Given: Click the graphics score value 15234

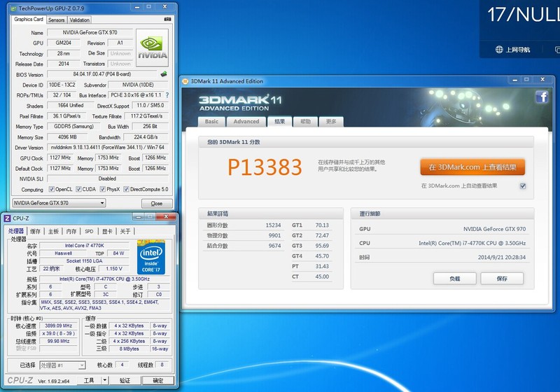Looking at the screenshot, I should pyautogui.click(x=273, y=225).
